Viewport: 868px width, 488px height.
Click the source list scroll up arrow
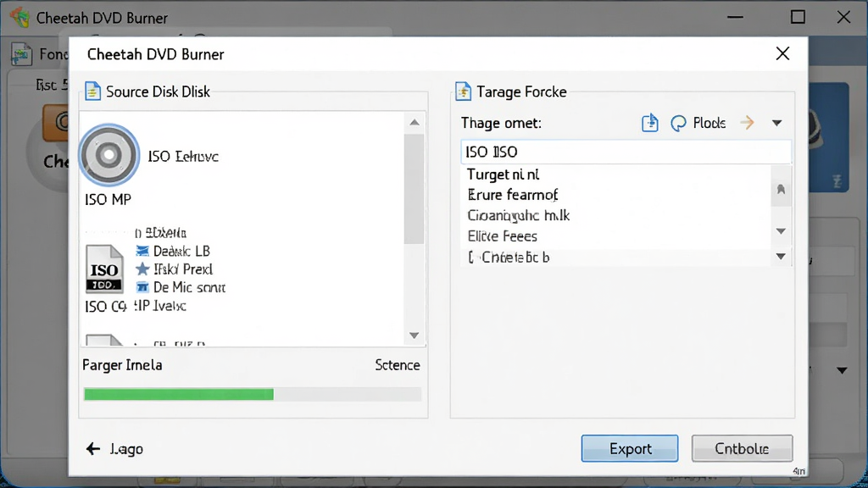[414, 122]
